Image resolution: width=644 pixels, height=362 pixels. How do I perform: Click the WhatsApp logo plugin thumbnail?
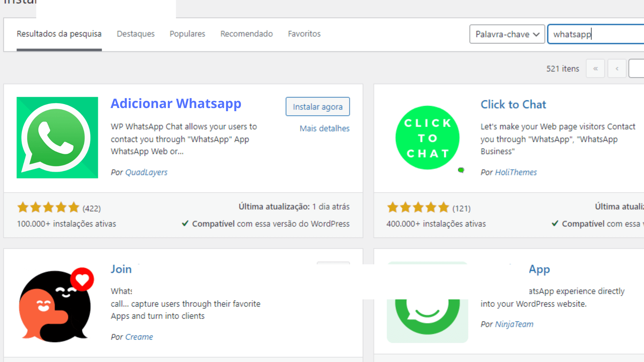pyautogui.click(x=57, y=138)
